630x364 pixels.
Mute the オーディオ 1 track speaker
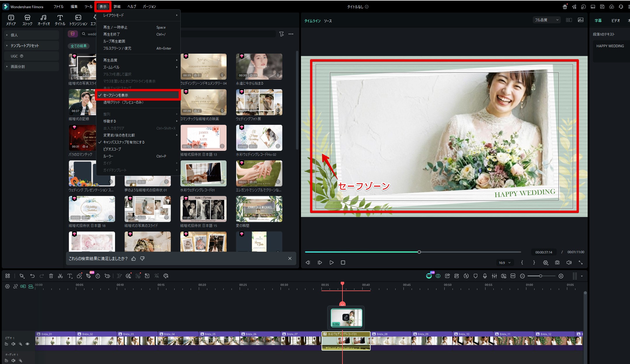point(13,360)
